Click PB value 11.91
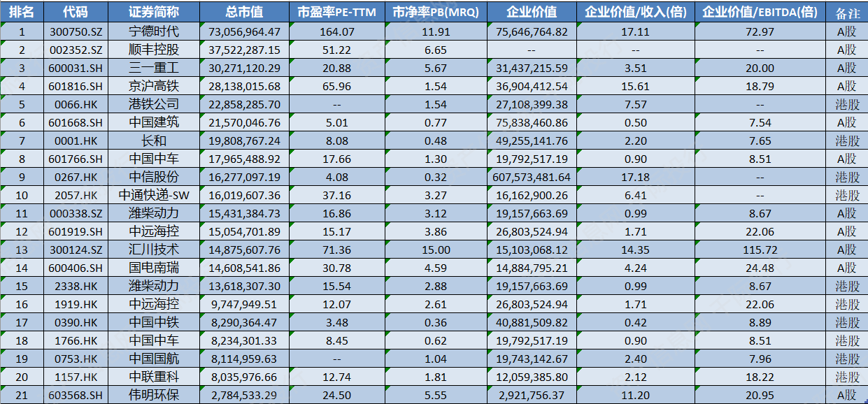This screenshot has height=404, width=868. [435, 31]
